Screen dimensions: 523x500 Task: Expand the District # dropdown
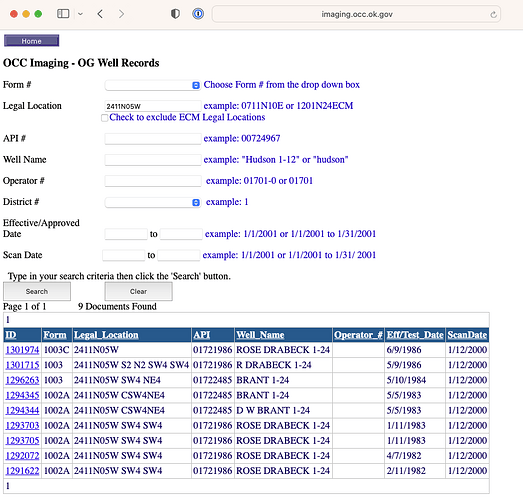click(x=153, y=202)
